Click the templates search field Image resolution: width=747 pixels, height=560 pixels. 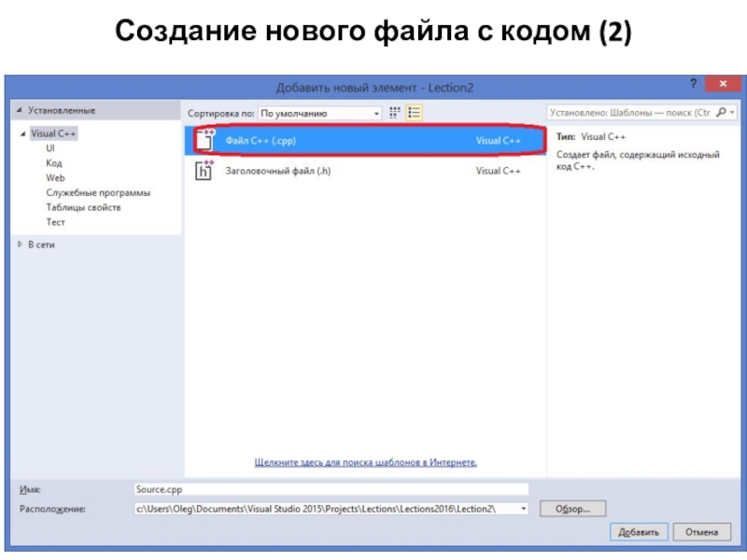pos(629,112)
